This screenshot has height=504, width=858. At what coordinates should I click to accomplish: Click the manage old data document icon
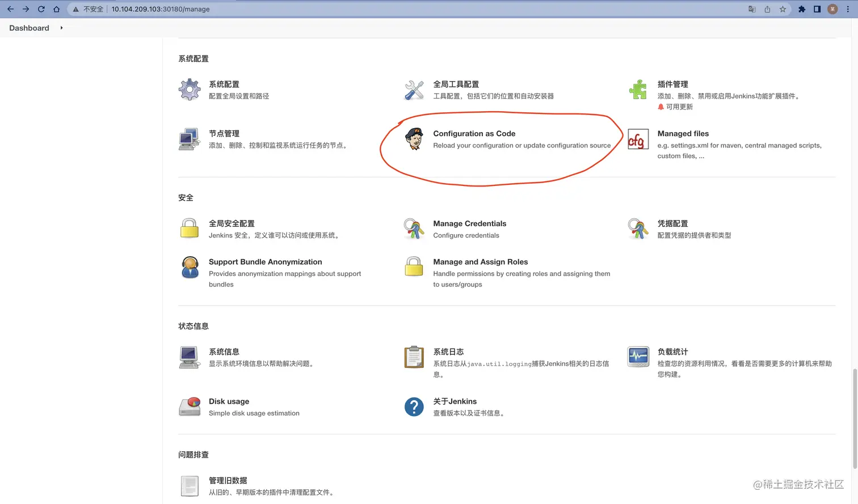click(x=190, y=486)
